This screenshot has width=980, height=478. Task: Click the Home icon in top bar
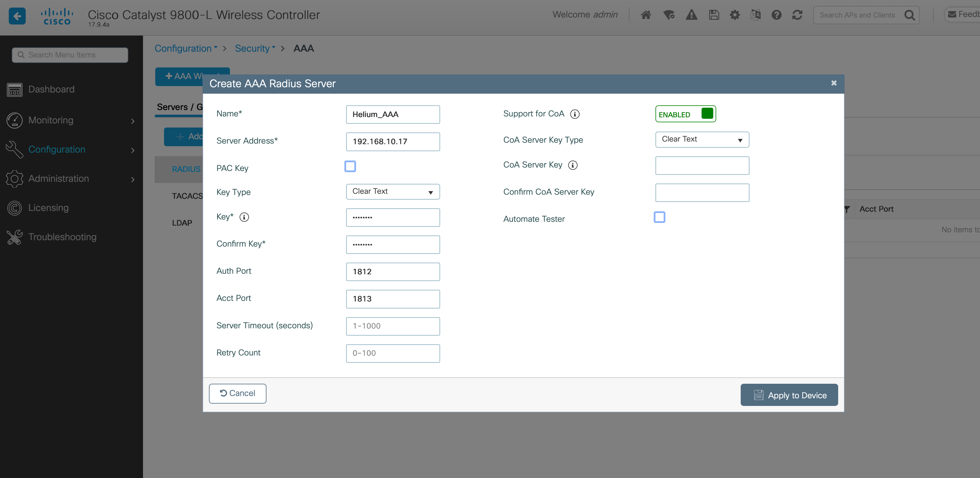coord(646,15)
